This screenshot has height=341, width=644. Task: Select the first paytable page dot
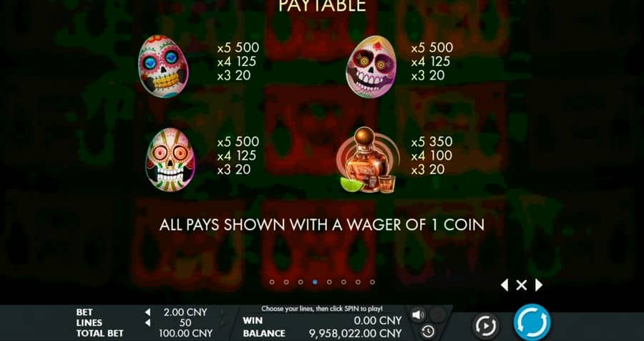point(272,282)
